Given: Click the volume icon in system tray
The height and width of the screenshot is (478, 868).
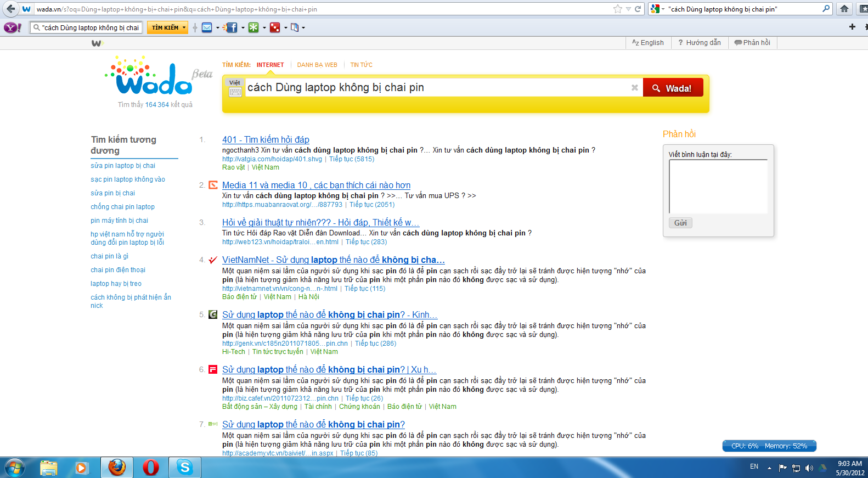Looking at the screenshot, I should pyautogui.click(x=809, y=468).
